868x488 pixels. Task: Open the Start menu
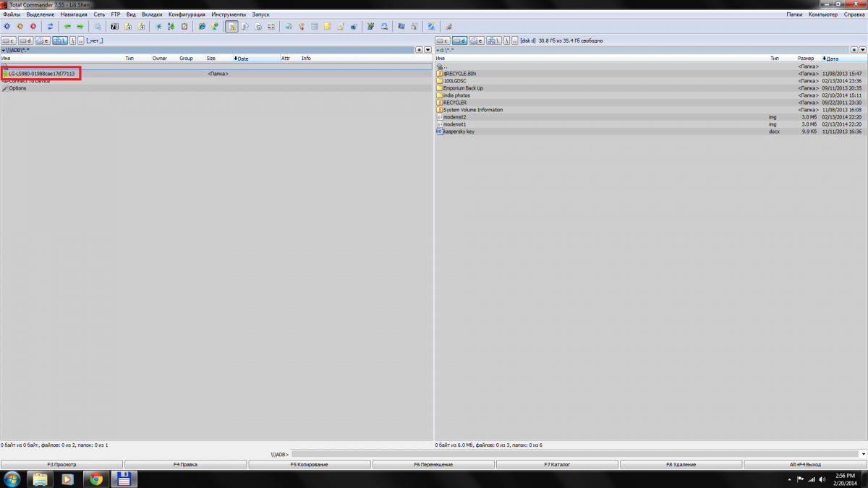click(12, 479)
